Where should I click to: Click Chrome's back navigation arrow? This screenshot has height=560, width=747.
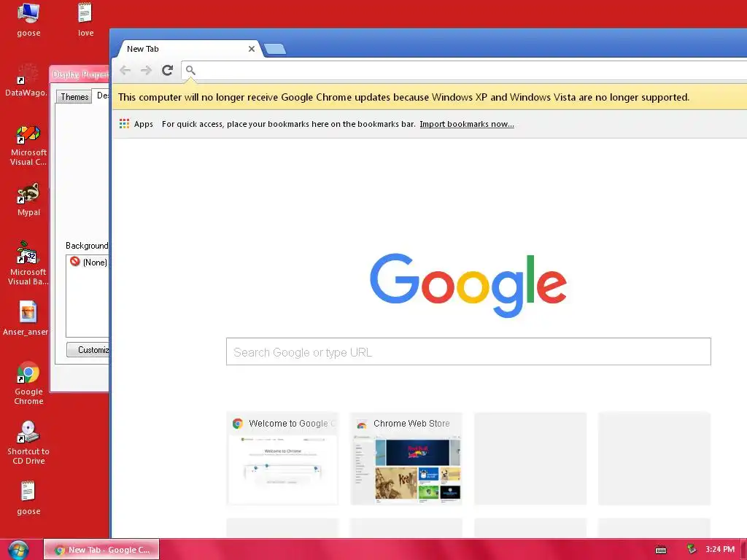coord(125,71)
